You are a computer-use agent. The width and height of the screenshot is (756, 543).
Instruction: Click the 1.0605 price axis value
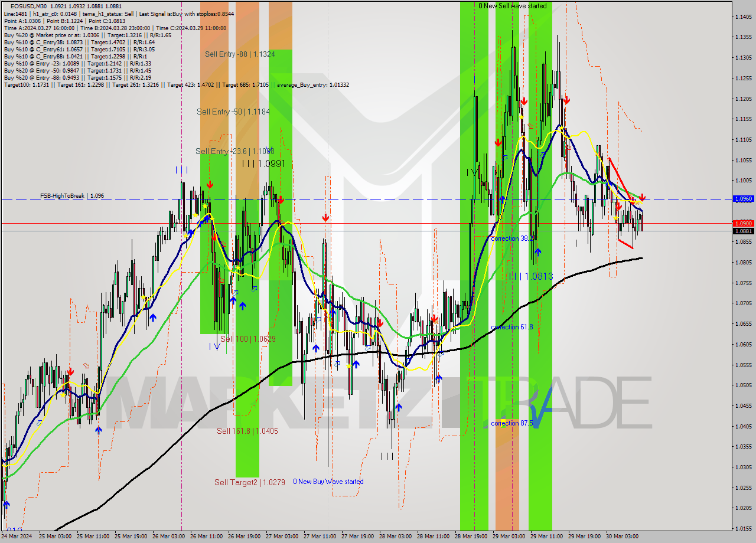pos(743,344)
